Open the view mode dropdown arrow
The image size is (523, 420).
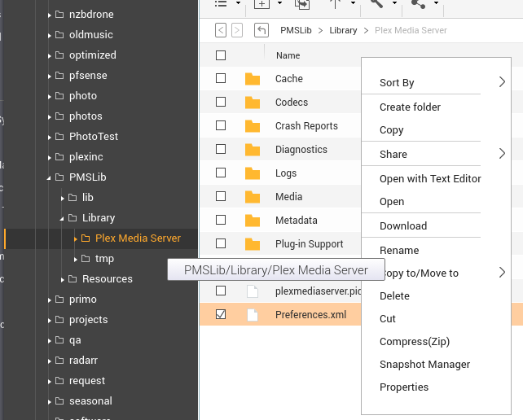tap(238, 3)
